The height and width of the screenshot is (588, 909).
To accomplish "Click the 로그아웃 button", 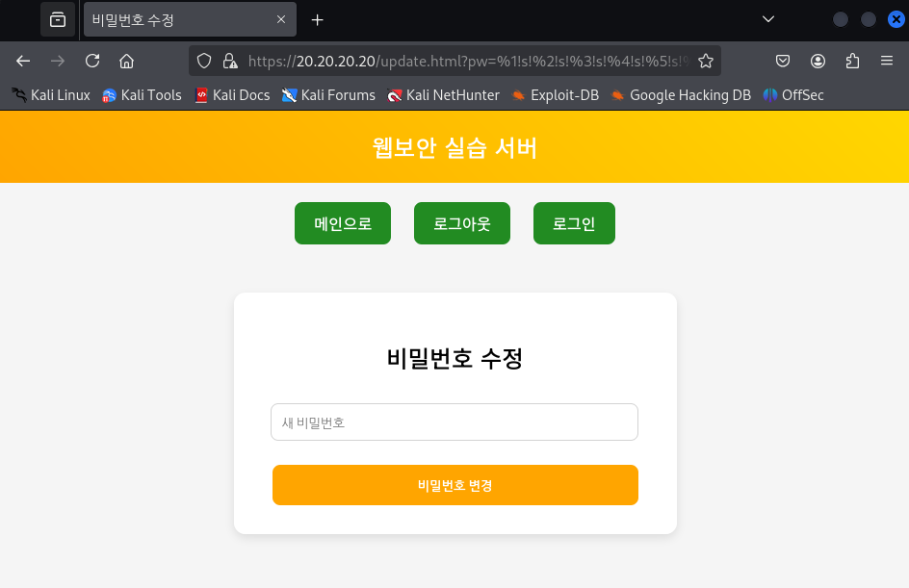I will click(462, 223).
